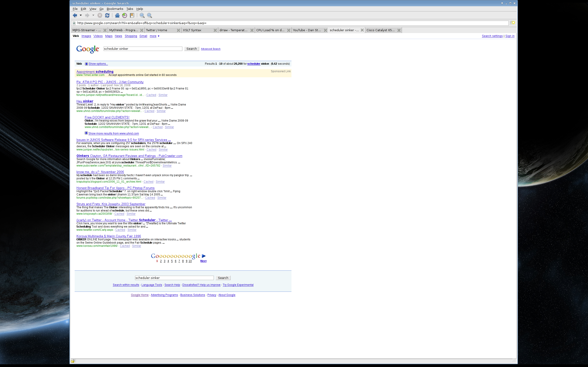Click the Zoom in magnifier icon

click(x=150, y=15)
